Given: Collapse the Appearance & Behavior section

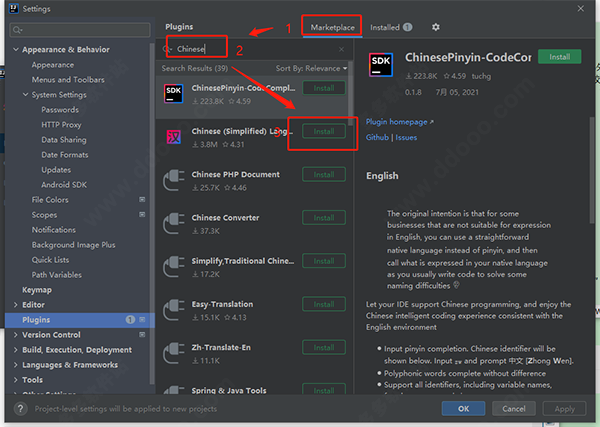Looking at the screenshot, I should 16,49.
